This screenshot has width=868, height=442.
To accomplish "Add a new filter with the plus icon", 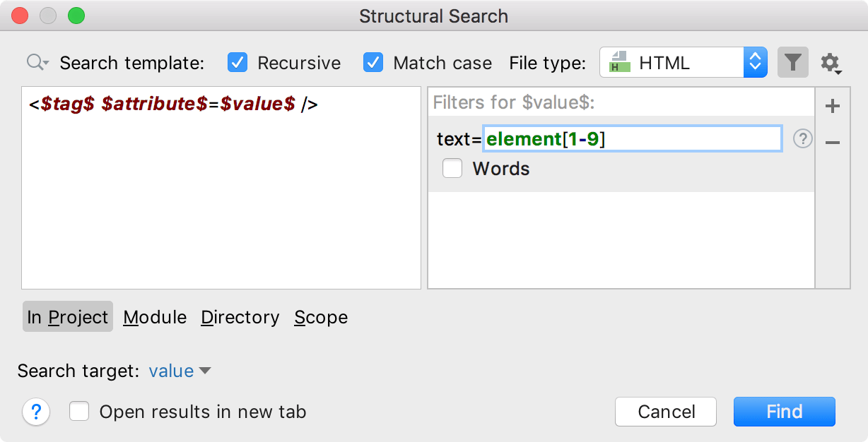I will point(833,105).
